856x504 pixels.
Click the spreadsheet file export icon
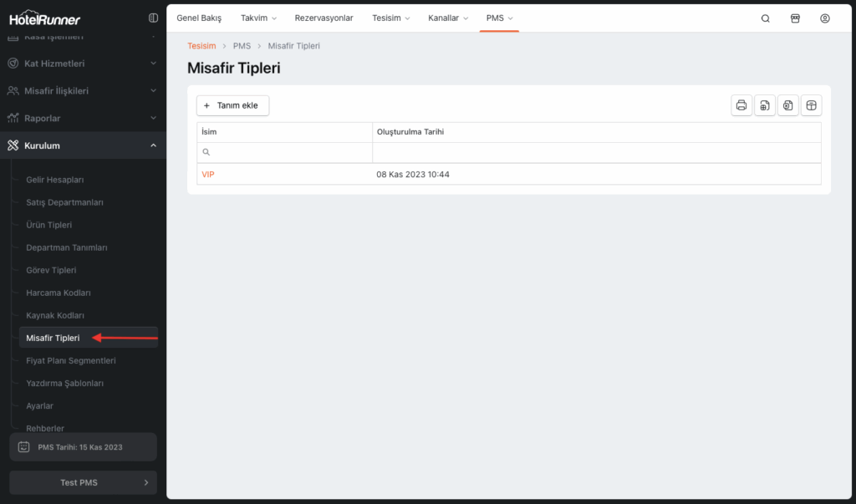click(788, 105)
